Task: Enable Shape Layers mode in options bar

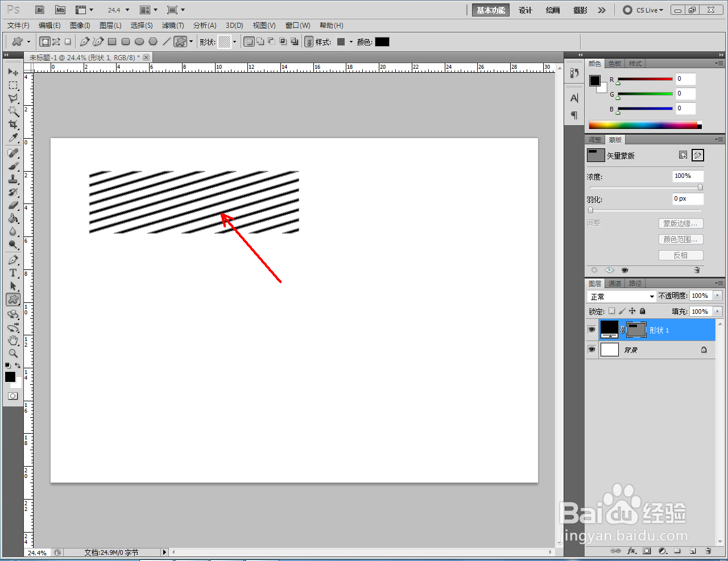Action: click(x=45, y=41)
